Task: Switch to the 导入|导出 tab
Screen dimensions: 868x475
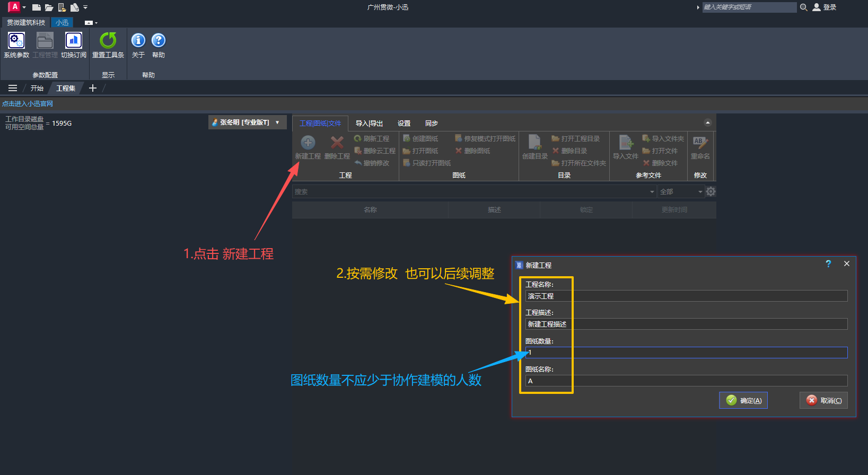Action: 369,123
